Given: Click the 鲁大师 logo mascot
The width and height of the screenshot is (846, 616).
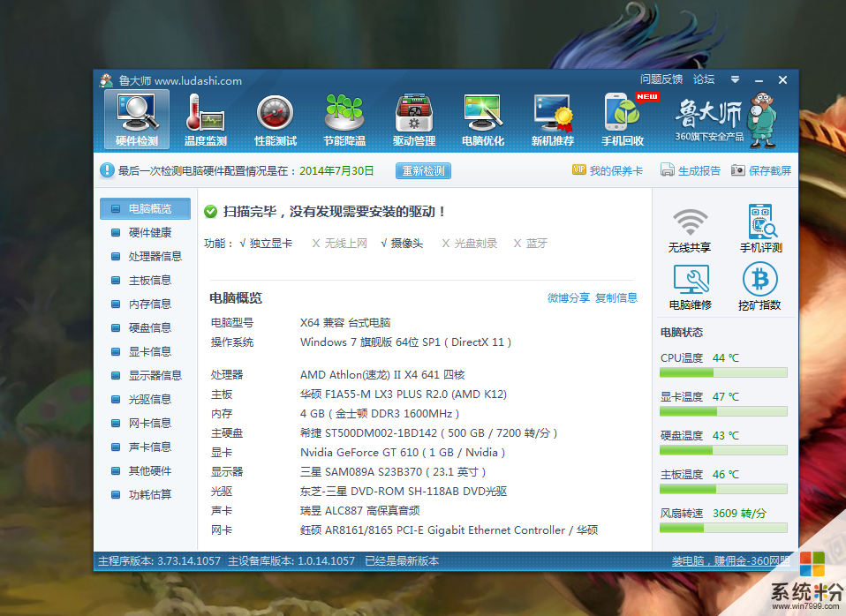Looking at the screenshot, I should point(762,120).
